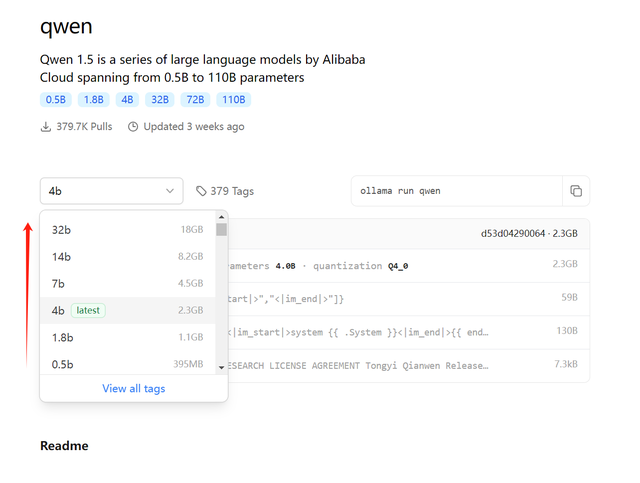The image size is (640, 483).
Task: Click the tag icon beside 379 Tags
Action: [x=201, y=191]
